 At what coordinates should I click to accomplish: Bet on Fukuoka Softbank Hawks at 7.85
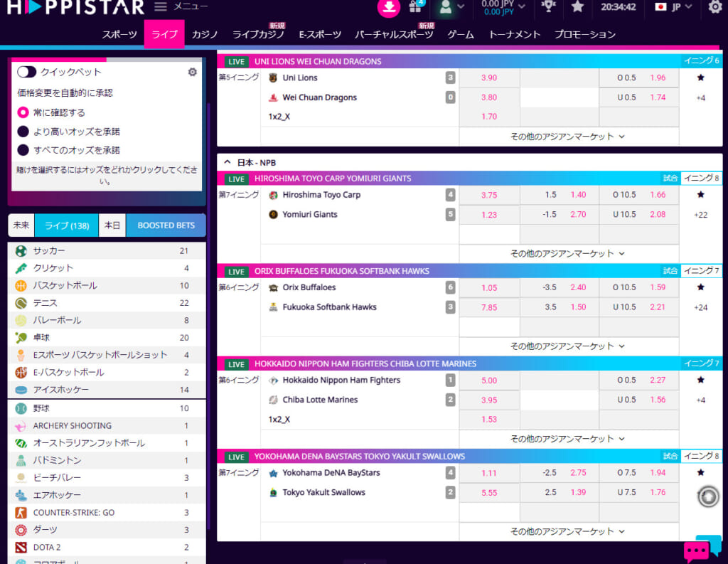[x=489, y=307]
